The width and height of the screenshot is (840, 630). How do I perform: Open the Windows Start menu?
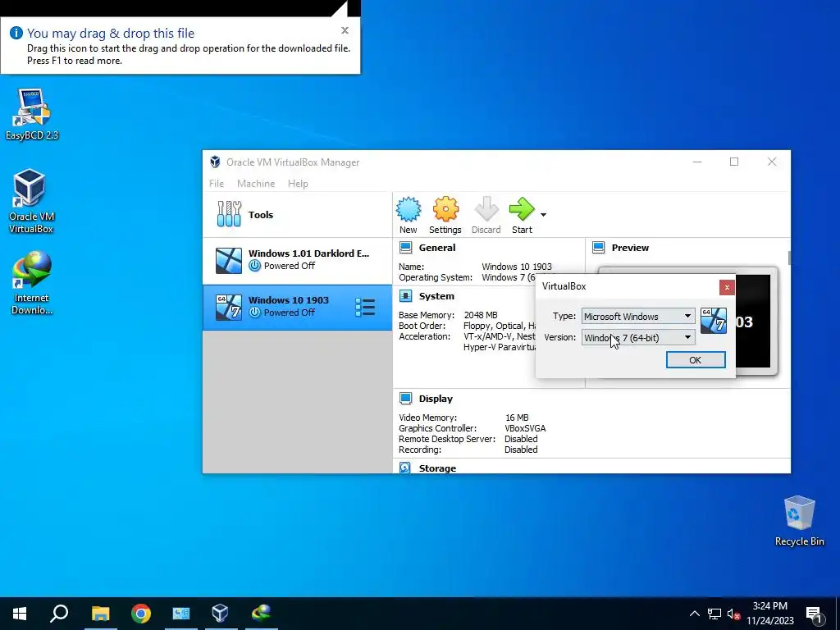click(20, 614)
